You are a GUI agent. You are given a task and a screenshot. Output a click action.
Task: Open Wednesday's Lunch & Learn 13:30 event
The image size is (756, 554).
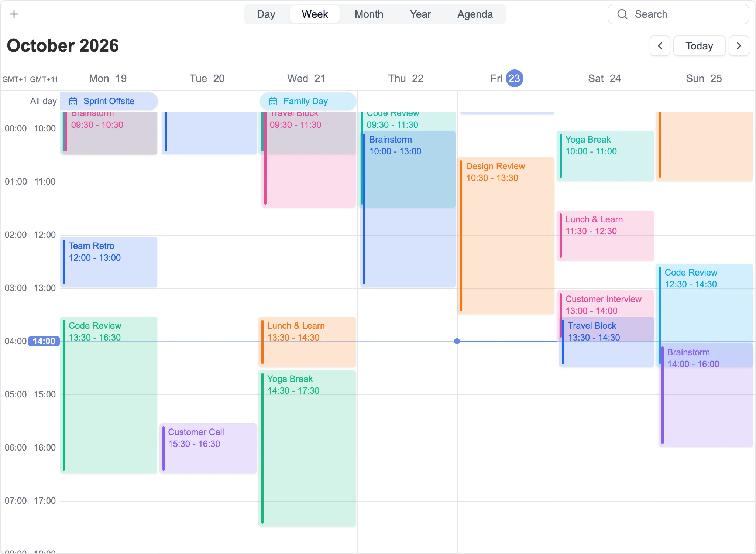tap(307, 342)
